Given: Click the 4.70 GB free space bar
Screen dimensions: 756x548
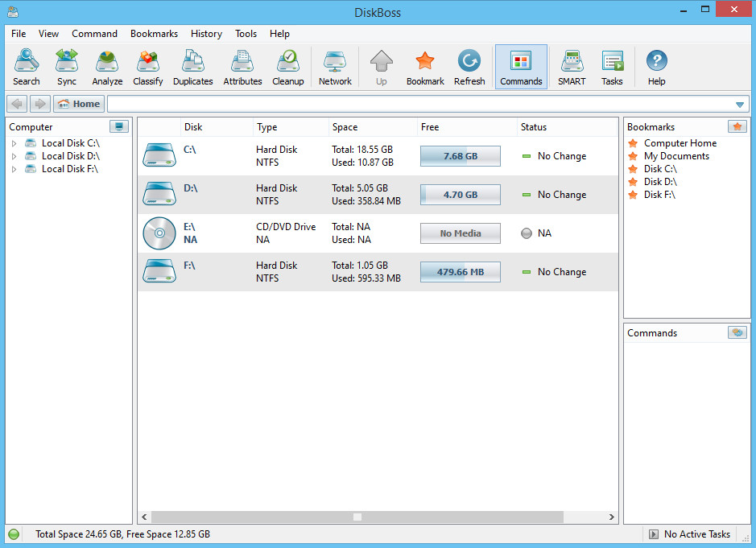Looking at the screenshot, I should 460,195.
